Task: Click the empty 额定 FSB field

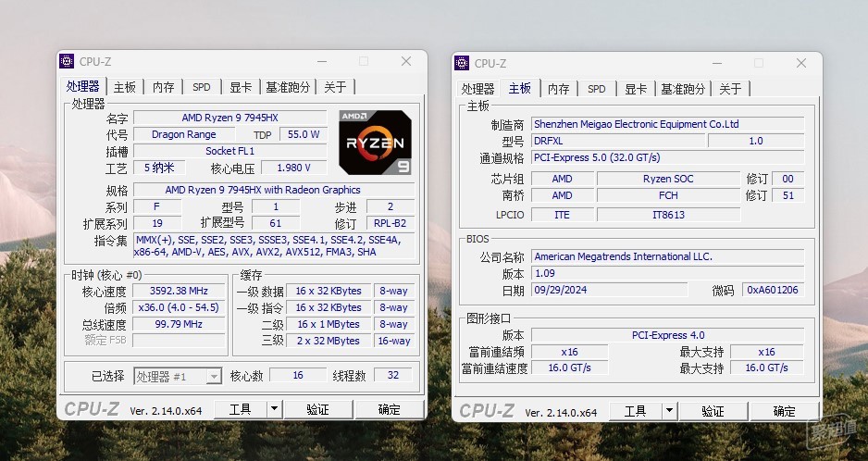Action: [179, 341]
